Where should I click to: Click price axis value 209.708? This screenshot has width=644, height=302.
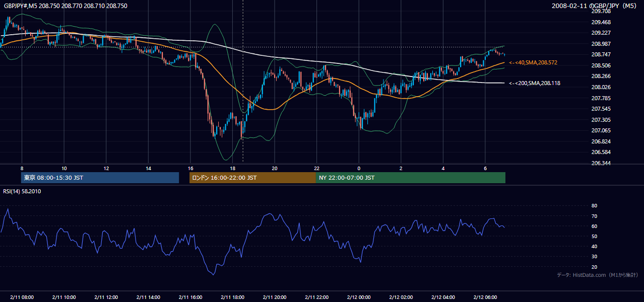click(601, 11)
